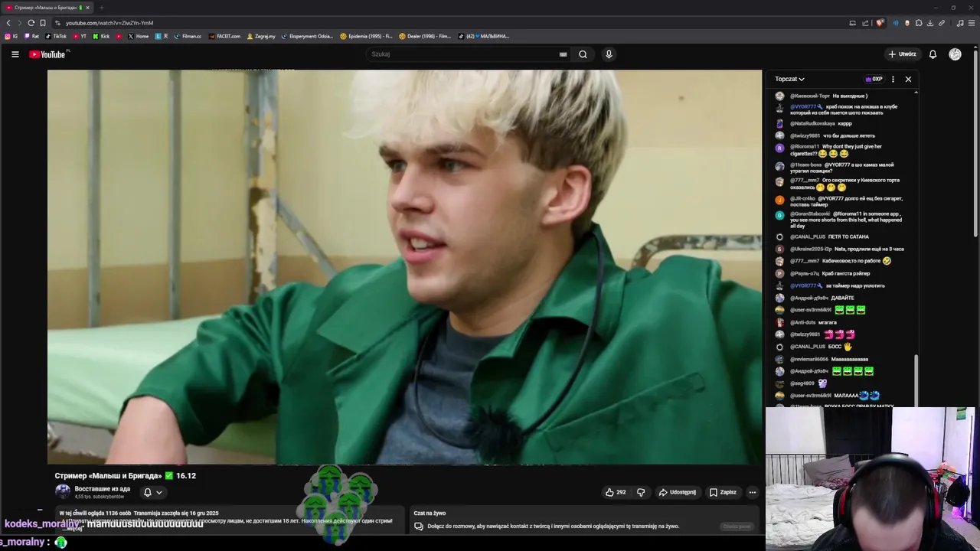
Task: Open the X Home bookmark
Action: (x=139, y=36)
